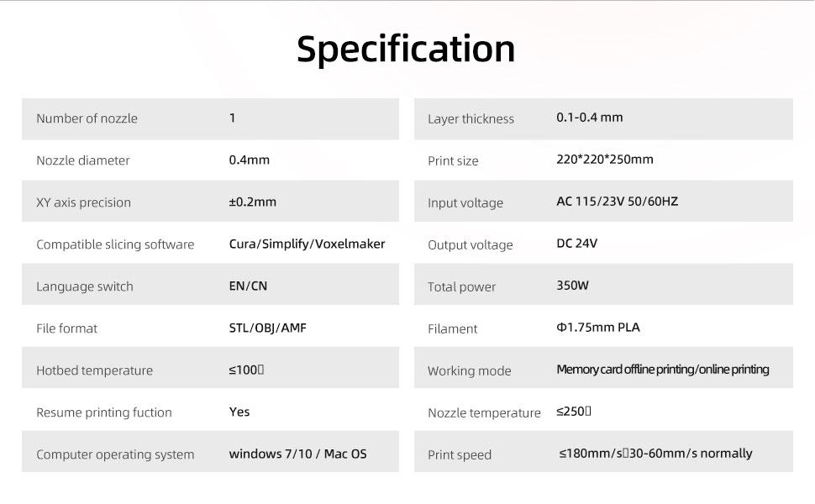Select the 220*220*250mm print size value

pyautogui.click(x=604, y=160)
